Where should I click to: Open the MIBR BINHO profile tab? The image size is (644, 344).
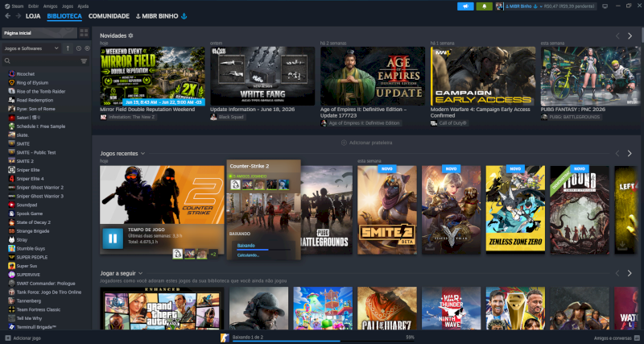pyautogui.click(x=161, y=16)
